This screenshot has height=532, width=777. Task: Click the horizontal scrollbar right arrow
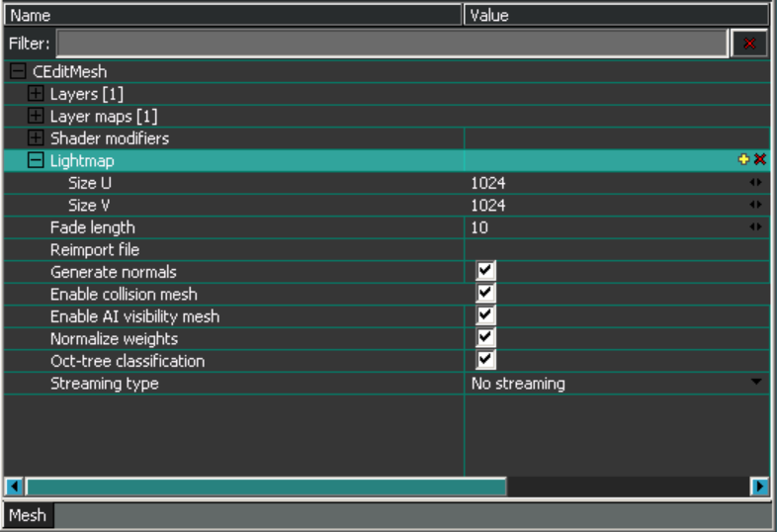[x=759, y=487]
